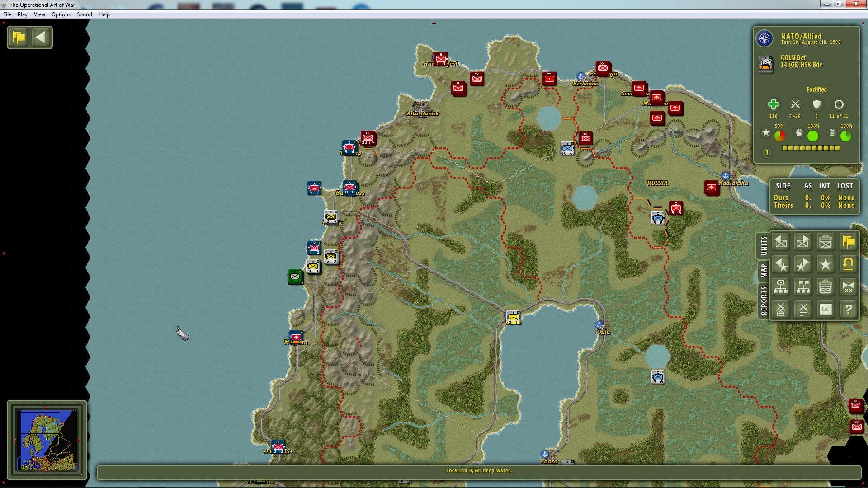Click the 'Fortified' status text
The height and width of the screenshot is (488, 868).
pyautogui.click(x=816, y=89)
